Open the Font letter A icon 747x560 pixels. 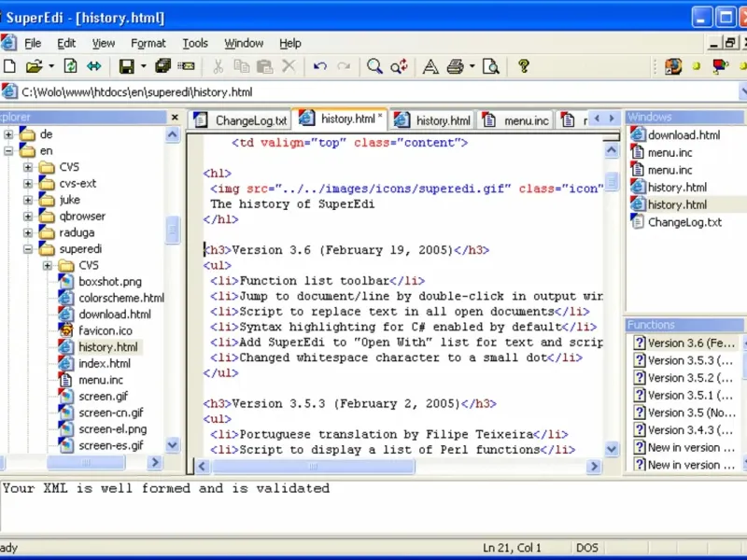430,66
